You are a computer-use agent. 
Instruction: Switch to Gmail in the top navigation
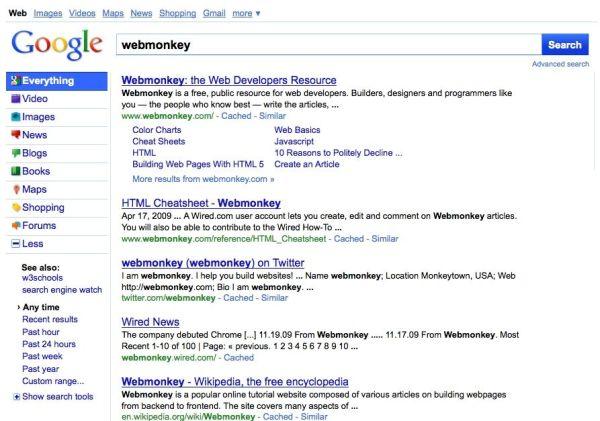point(214,13)
